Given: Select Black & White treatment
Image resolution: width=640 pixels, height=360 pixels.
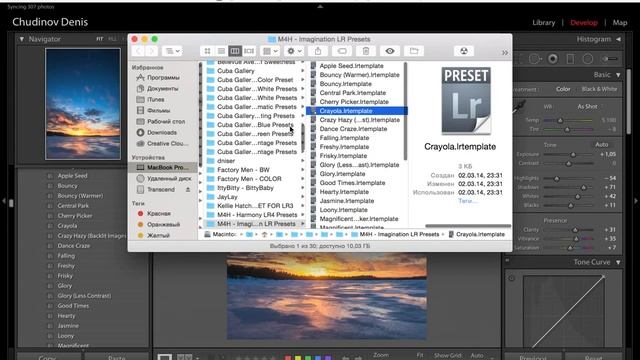Looking at the screenshot, I should point(599,89).
